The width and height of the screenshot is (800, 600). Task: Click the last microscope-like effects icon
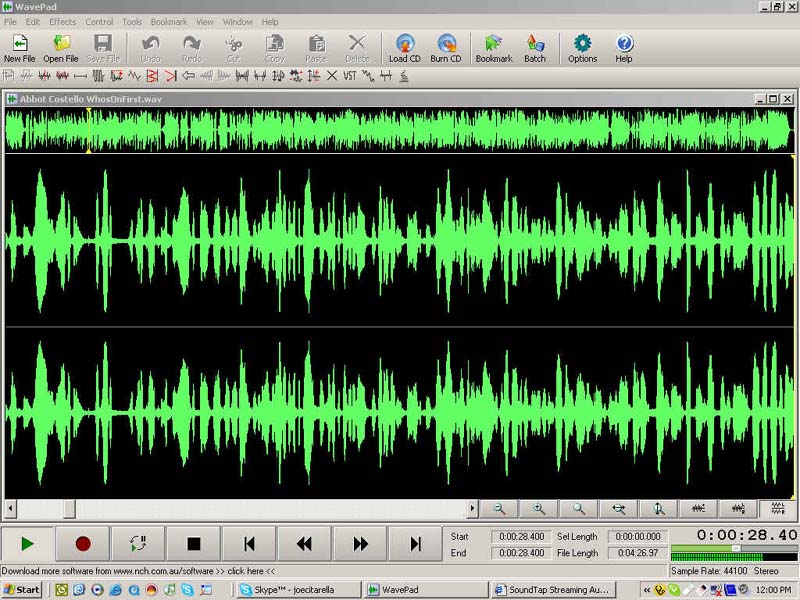tap(404, 76)
